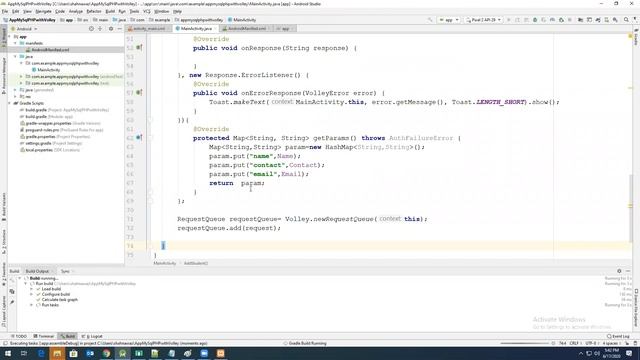The width and height of the screenshot is (640, 360).
Task: Click the Stop build icon in toolbar
Action: point(570,20)
